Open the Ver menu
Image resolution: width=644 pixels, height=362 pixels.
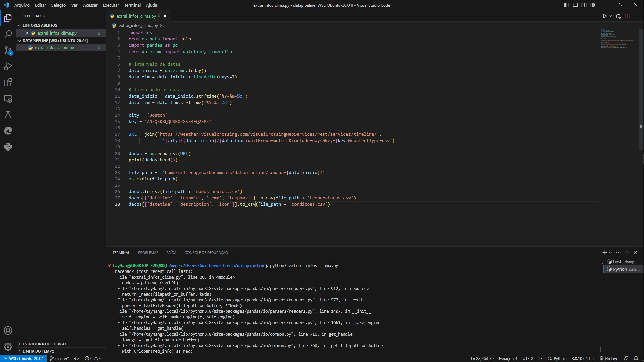(74, 5)
